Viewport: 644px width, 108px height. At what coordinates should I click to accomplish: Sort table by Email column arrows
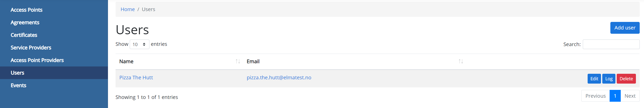[x=461, y=61]
